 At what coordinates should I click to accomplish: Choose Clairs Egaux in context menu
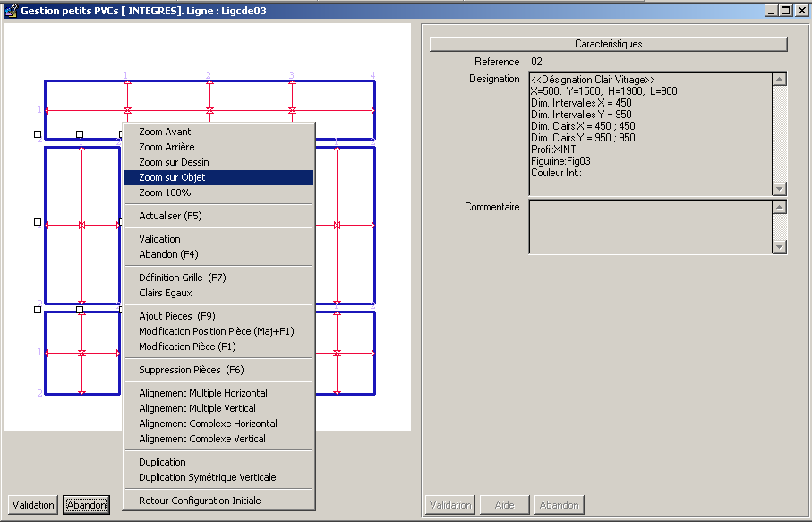point(166,293)
